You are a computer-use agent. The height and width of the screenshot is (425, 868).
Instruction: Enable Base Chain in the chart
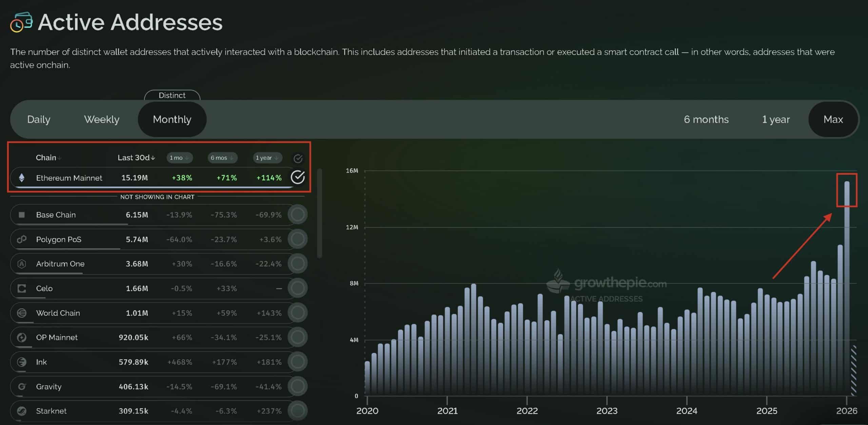pos(297,214)
